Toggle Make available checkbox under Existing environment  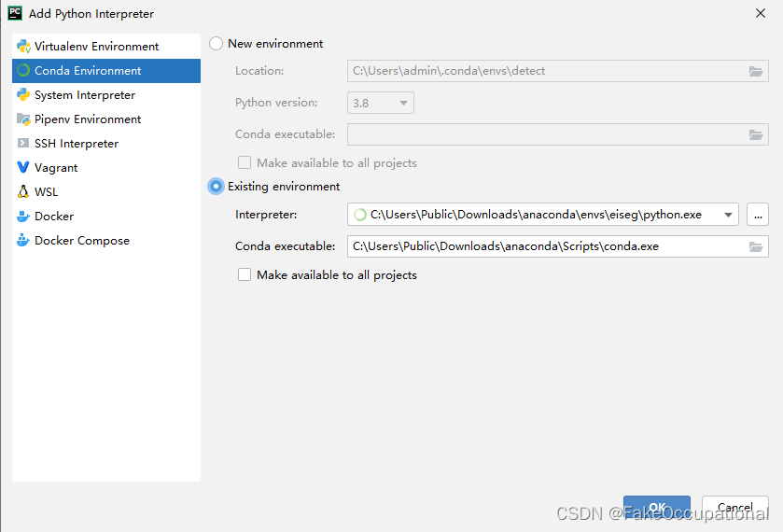point(245,274)
